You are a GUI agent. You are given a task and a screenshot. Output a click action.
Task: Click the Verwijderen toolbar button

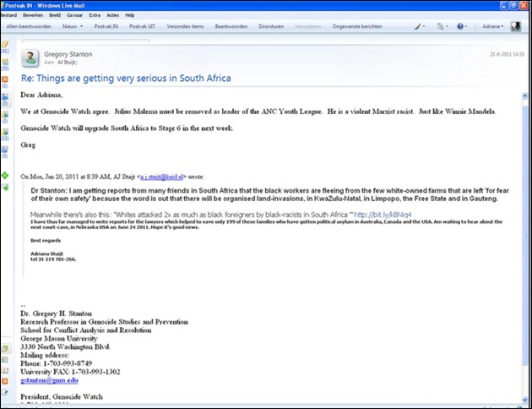pos(307,26)
